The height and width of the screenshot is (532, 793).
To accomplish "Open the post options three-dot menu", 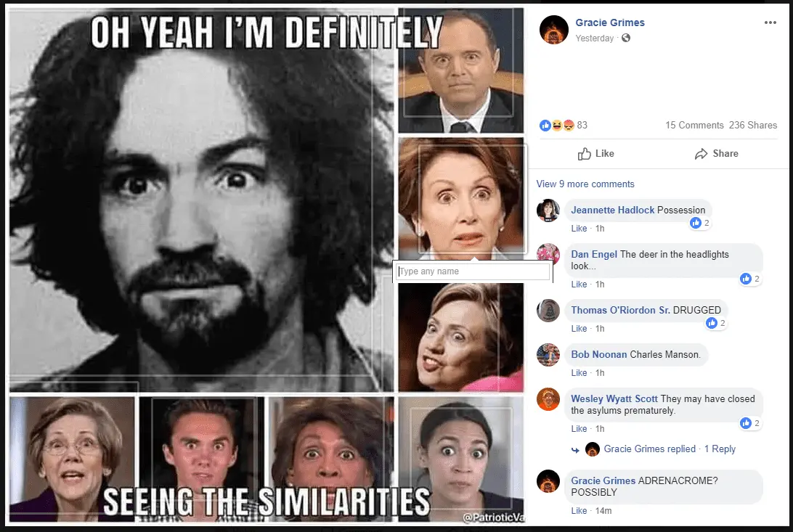I will 770,22.
